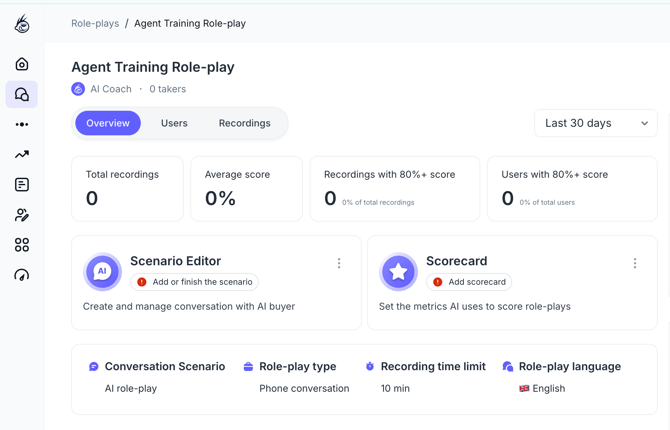This screenshot has height=430, width=670.
Task: Click the document list icon in sidebar
Action: [x=22, y=185]
